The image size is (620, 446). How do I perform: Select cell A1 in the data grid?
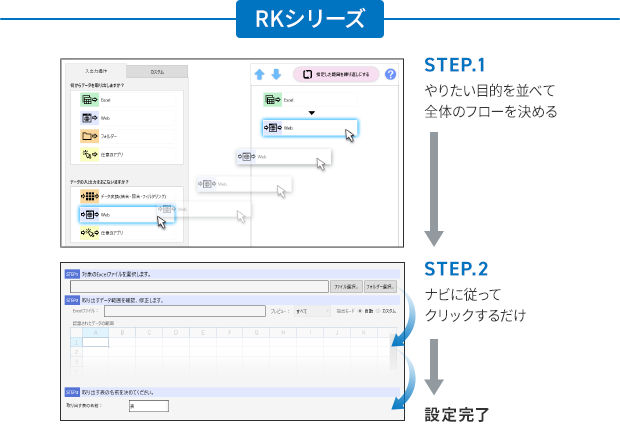(x=94, y=340)
